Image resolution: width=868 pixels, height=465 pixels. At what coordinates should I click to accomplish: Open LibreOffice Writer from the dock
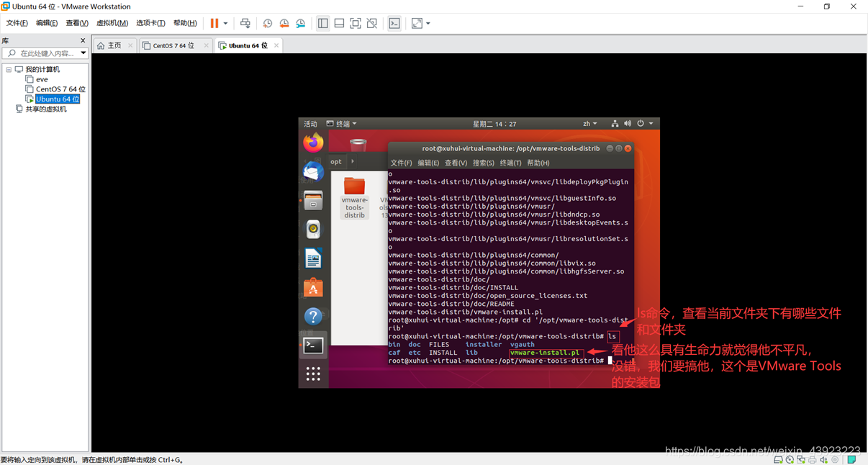313,258
